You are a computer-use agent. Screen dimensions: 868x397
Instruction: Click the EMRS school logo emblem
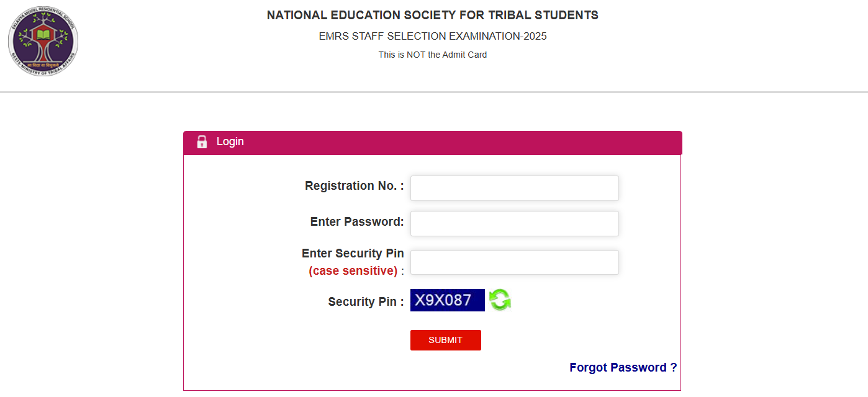click(43, 42)
